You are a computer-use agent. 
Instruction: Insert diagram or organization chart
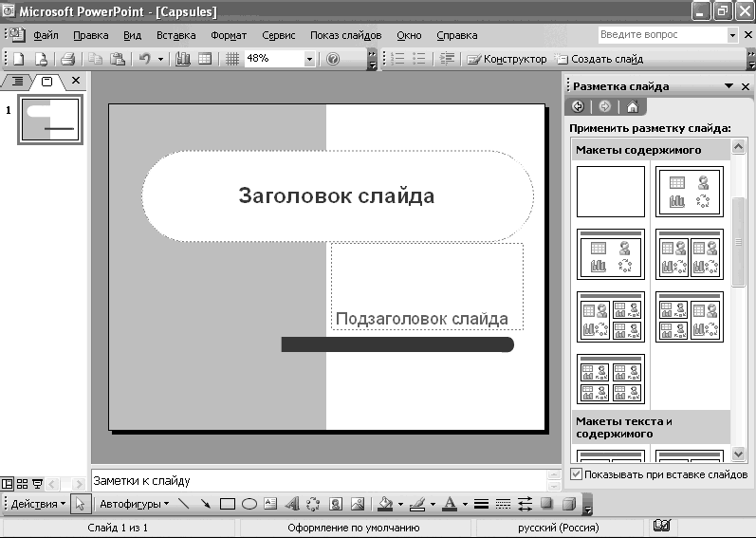point(313,504)
